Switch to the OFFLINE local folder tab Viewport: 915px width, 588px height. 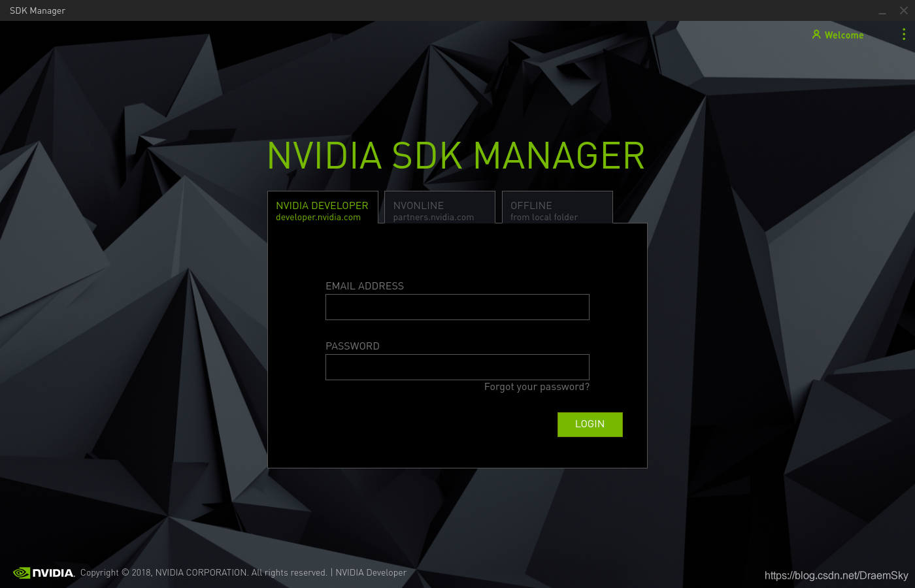pyautogui.click(x=557, y=208)
